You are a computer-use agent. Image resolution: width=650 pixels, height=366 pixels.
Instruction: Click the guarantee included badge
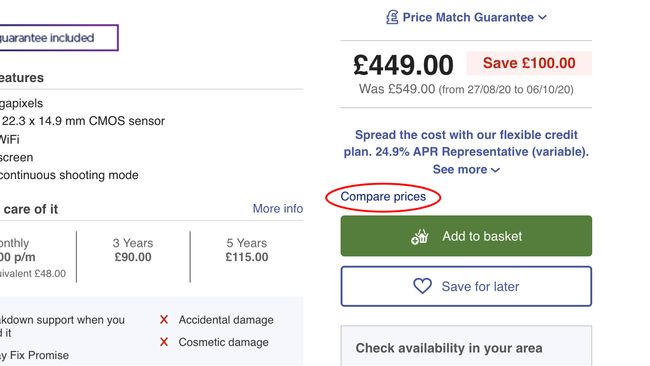(x=59, y=38)
